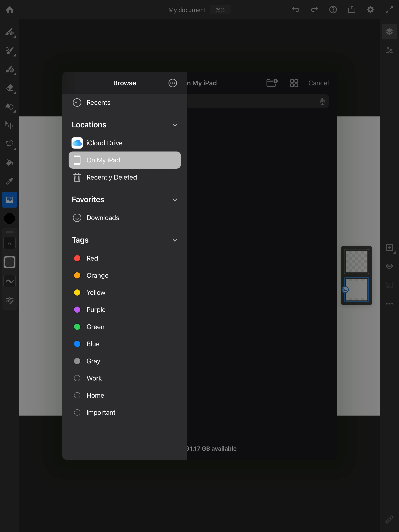Open the black foreground color swatch
The image size is (399, 532).
(x=10, y=219)
